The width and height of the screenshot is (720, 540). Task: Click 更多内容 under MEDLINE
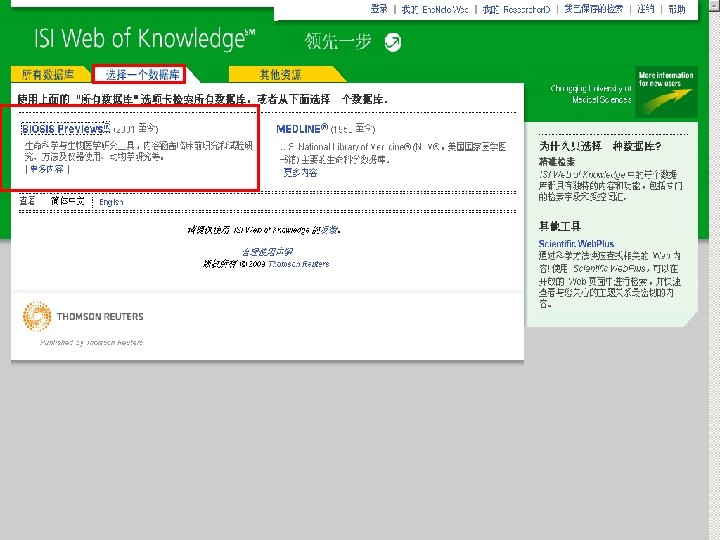300,172
